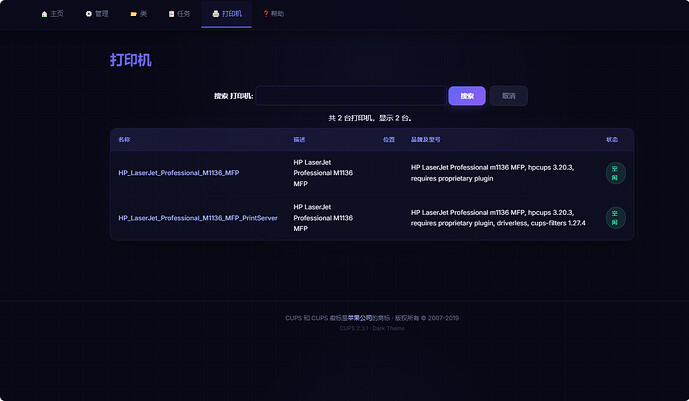The height and width of the screenshot is (401, 689).
Task: Focus the 搜索 打印机 input field
Action: (x=351, y=96)
